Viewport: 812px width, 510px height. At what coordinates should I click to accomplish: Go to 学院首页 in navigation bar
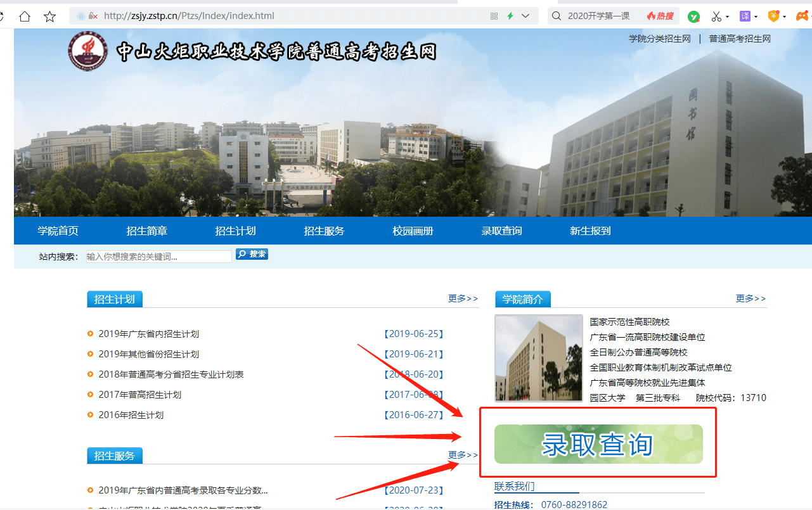58,231
